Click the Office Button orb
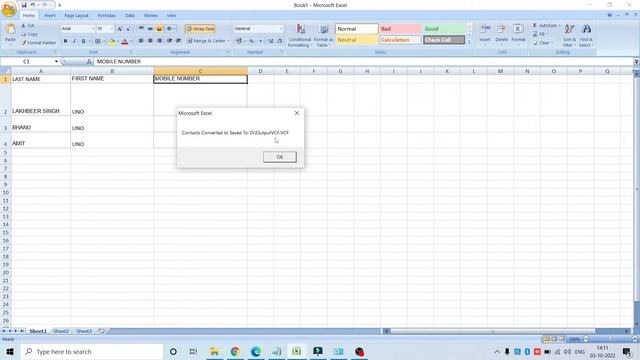Screen dimensions: 640x360 (9, 9)
